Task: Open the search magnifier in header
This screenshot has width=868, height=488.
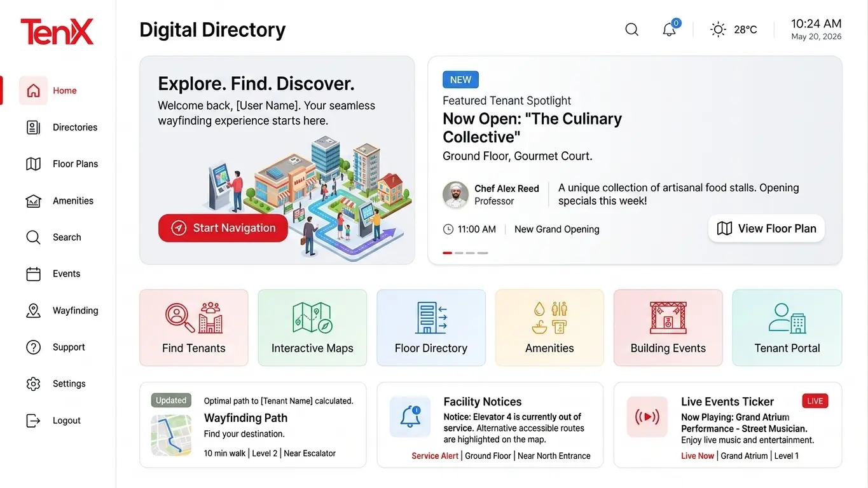Action: click(631, 29)
